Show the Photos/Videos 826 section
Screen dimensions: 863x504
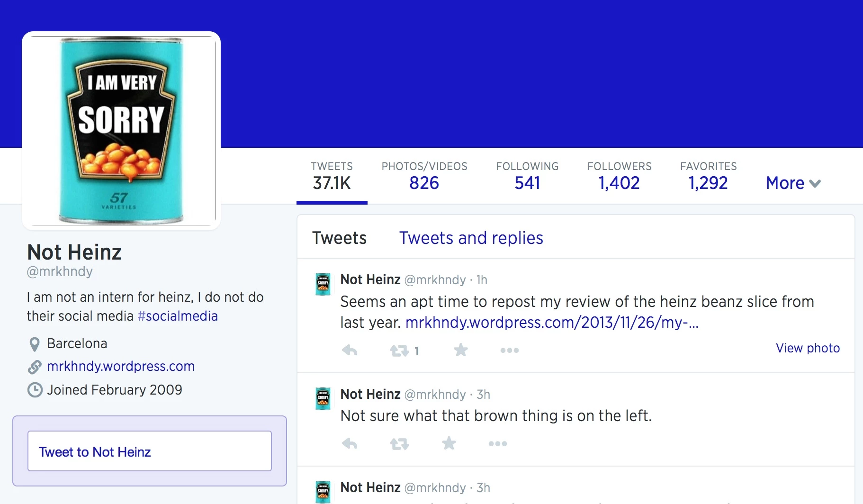click(x=424, y=176)
